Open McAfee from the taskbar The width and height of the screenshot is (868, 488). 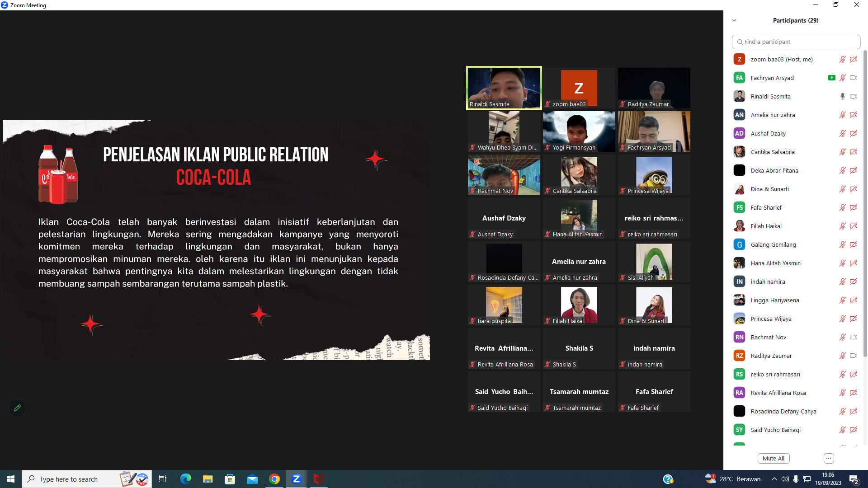pos(318,479)
